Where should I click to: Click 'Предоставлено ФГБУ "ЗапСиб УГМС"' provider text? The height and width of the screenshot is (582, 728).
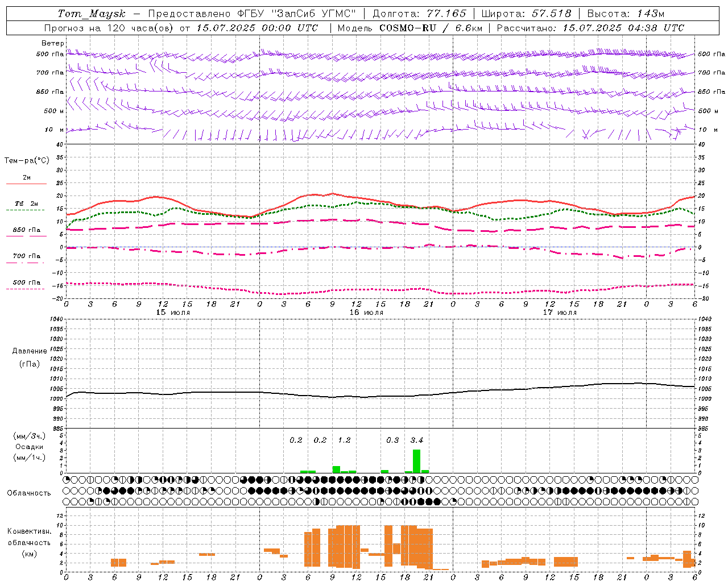pos(251,14)
